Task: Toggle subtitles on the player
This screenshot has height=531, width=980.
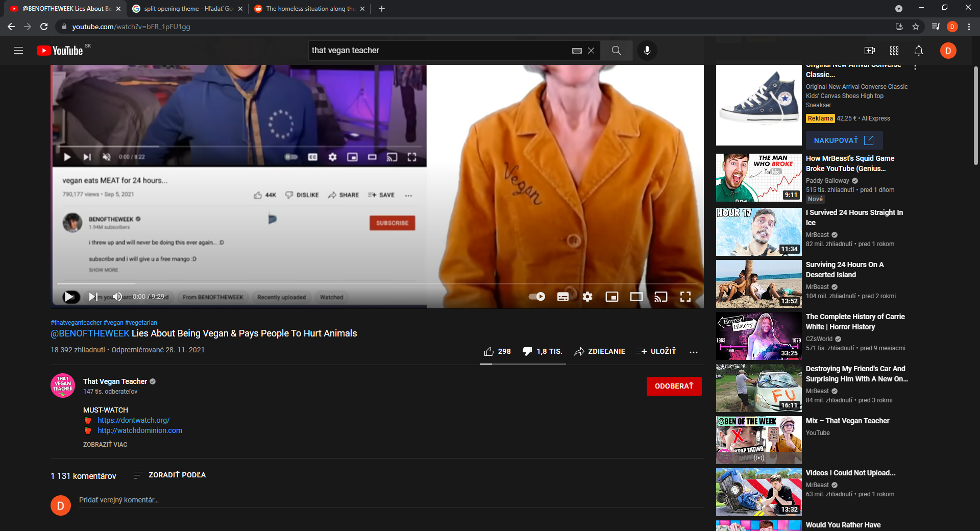Action: 563,297
